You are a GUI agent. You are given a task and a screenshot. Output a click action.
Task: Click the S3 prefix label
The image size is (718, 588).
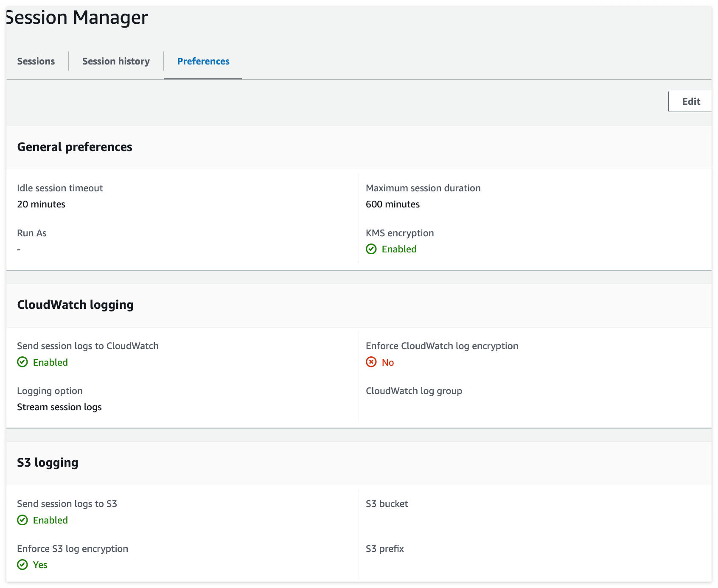click(x=384, y=549)
